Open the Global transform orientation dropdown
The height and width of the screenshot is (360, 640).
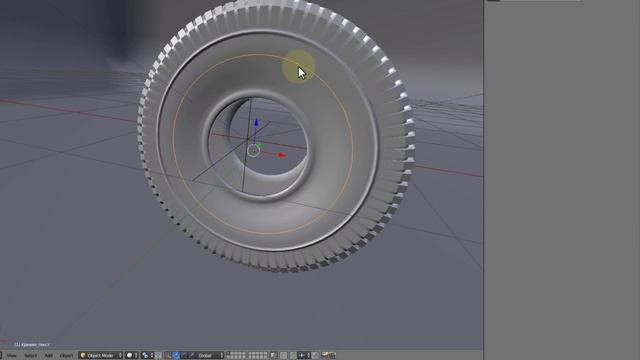210,356
